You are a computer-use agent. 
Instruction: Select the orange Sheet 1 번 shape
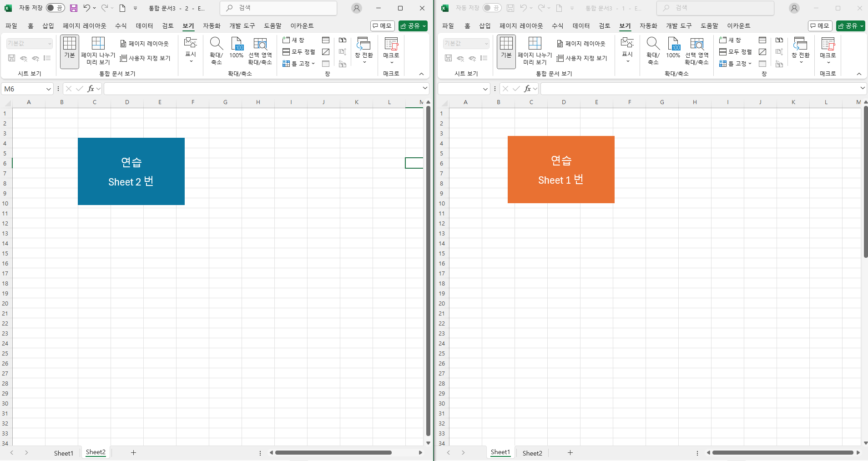(x=561, y=170)
